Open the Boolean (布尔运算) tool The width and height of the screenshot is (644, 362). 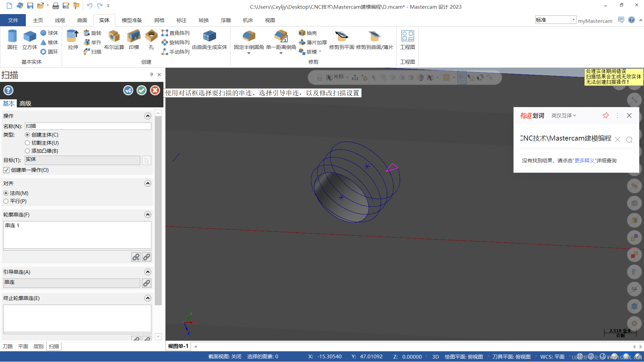pos(114,40)
